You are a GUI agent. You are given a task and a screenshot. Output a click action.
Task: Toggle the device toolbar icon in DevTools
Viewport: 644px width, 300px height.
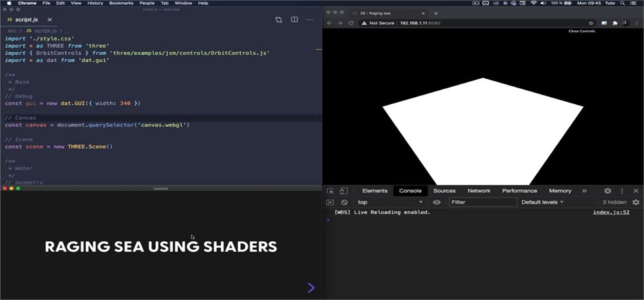click(344, 191)
